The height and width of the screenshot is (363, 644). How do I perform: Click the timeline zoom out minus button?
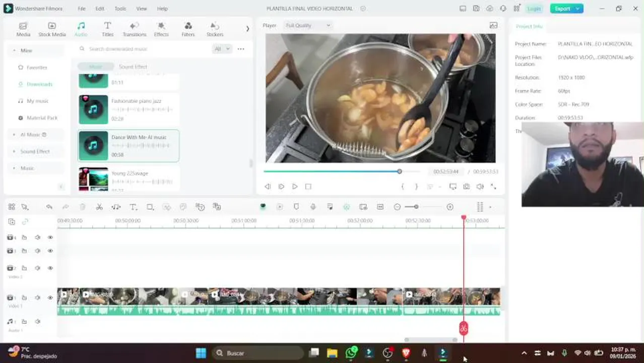pos(397,207)
